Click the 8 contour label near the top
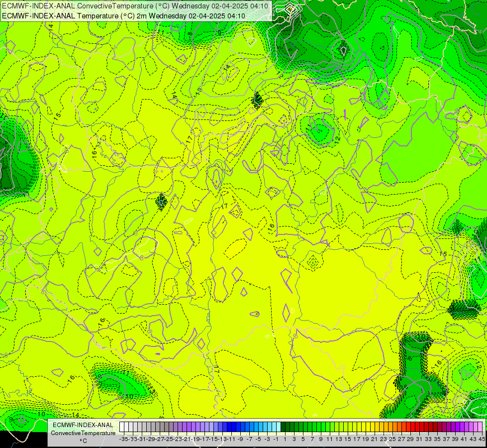 190,33
